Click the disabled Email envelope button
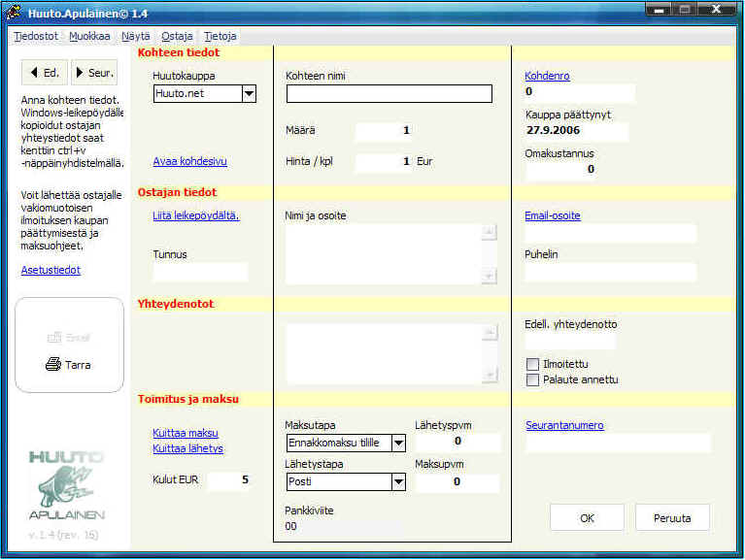The width and height of the screenshot is (745, 560). coord(68,338)
